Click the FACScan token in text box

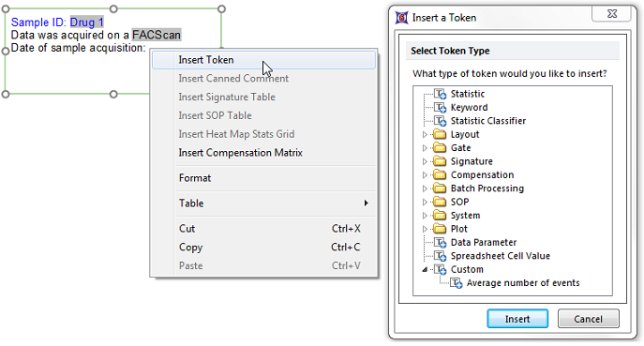[156, 35]
